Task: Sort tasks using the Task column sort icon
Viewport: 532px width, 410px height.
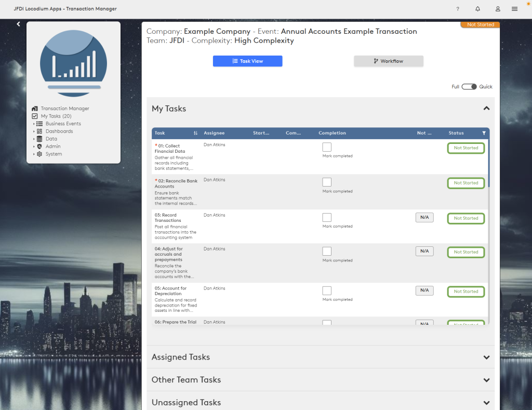Action: tap(196, 133)
